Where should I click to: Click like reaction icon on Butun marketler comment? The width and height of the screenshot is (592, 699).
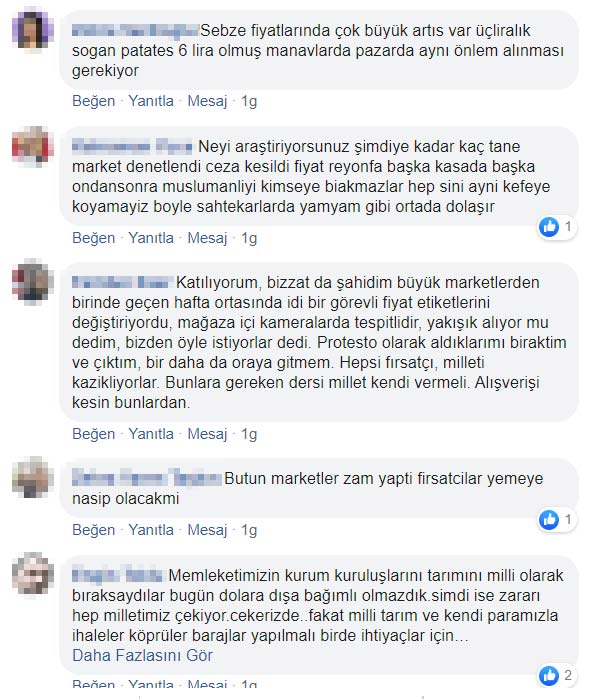tap(549, 520)
